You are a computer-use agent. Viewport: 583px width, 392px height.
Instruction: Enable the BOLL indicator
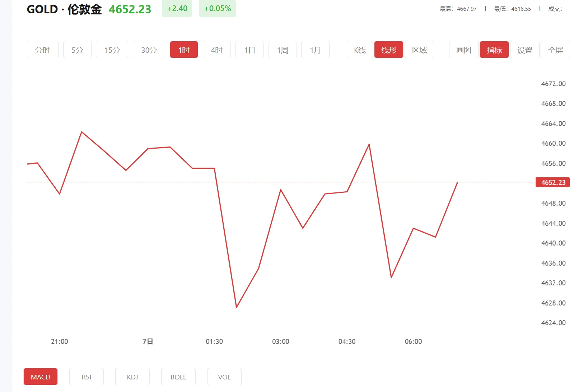tap(178, 377)
